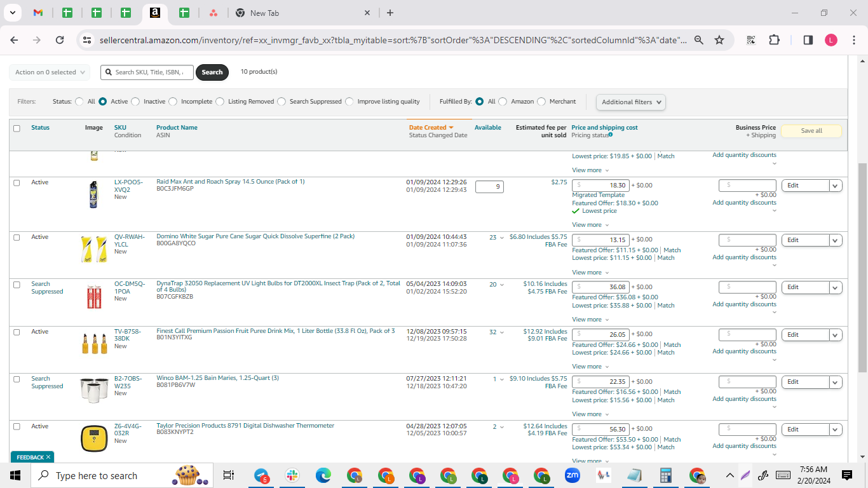Filter status by Search Suppressed
868x488 pixels.
tap(281, 102)
